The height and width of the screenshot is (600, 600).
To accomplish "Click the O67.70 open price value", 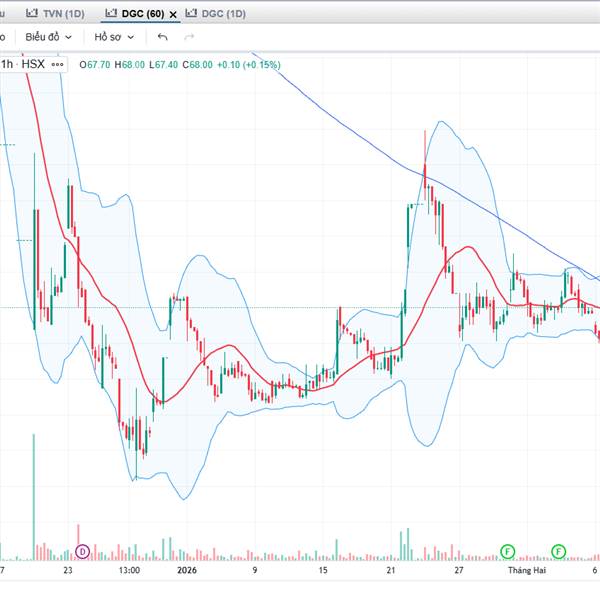I will coord(95,65).
